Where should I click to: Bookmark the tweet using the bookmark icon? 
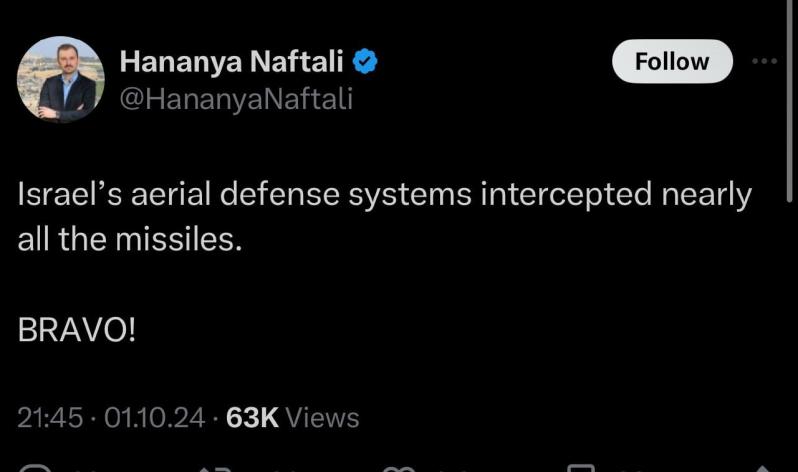click(x=580, y=468)
